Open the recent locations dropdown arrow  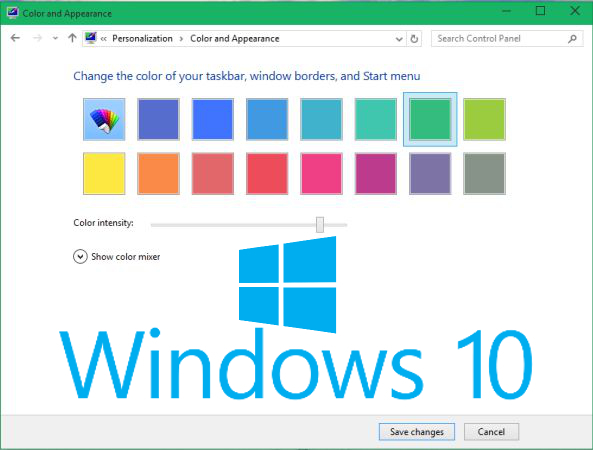point(55,38)
